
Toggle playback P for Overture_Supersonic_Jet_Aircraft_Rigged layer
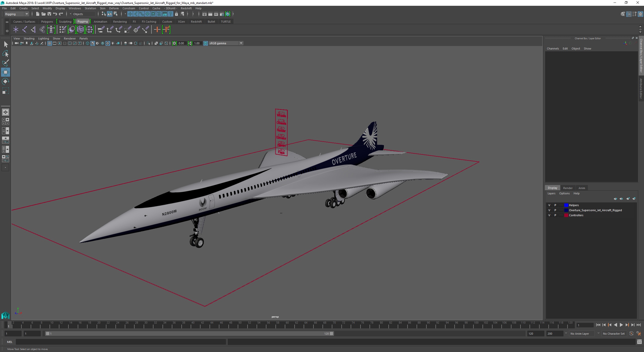555,210
